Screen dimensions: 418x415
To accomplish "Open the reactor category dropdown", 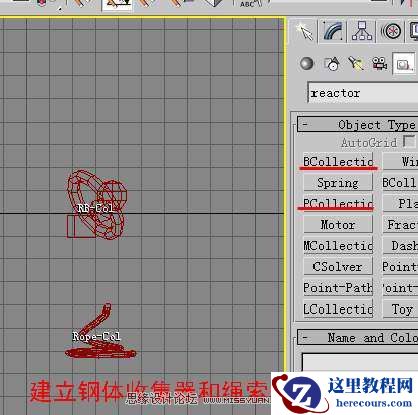I will [x=363, y=93].
